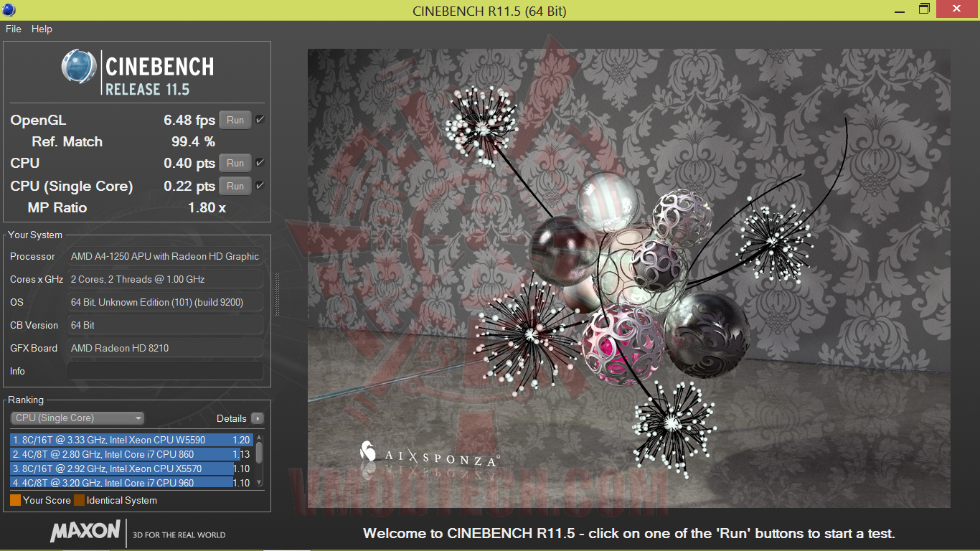This screenshot has width=980, height=551.
Task: Click the rendered dandelion scene preview
Action: click(x=629, y=278)
